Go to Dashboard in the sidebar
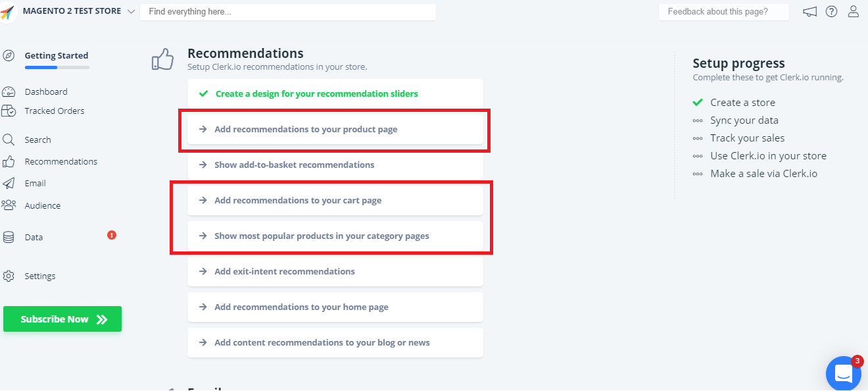This screenshot has height=391, width=868. point(46,92)
